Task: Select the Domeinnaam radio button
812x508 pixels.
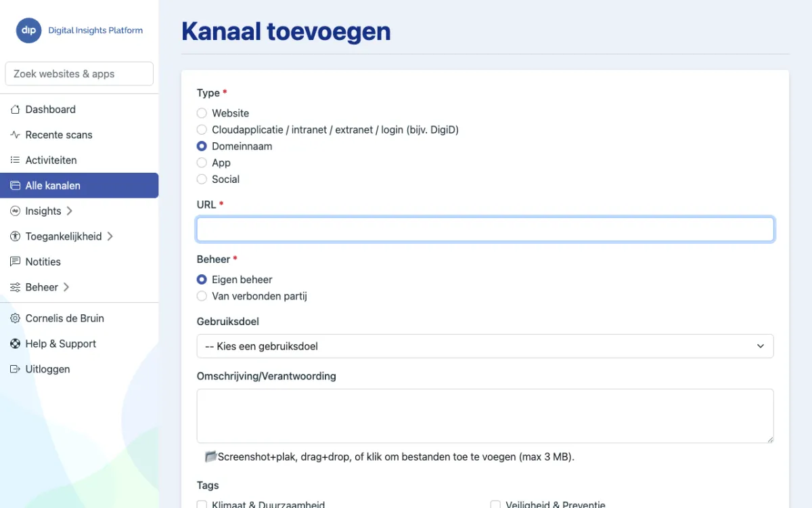Action: (202, 146)
